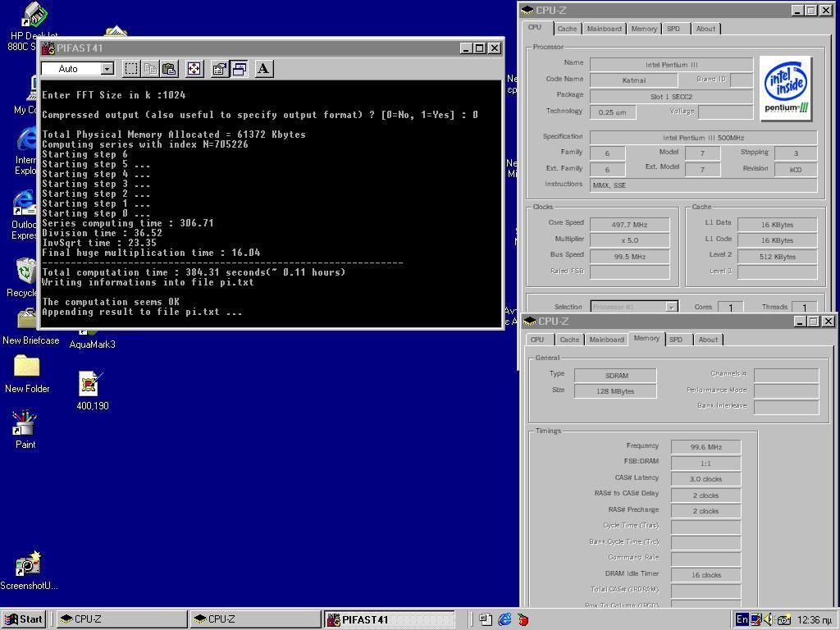The height and width of the screenshot is (630, 840).
Task: Click the Multiplier value x 5.0
Action: [x=629, y=240]
